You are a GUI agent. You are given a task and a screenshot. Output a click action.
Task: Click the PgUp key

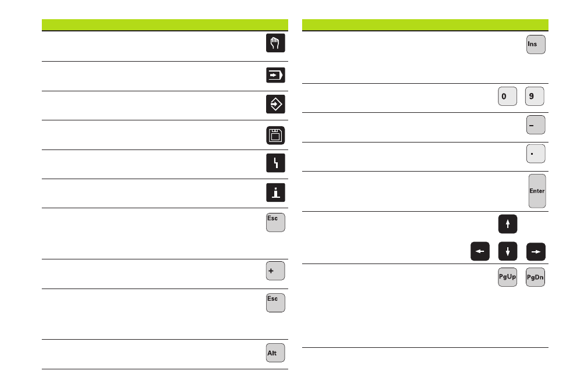507,277
